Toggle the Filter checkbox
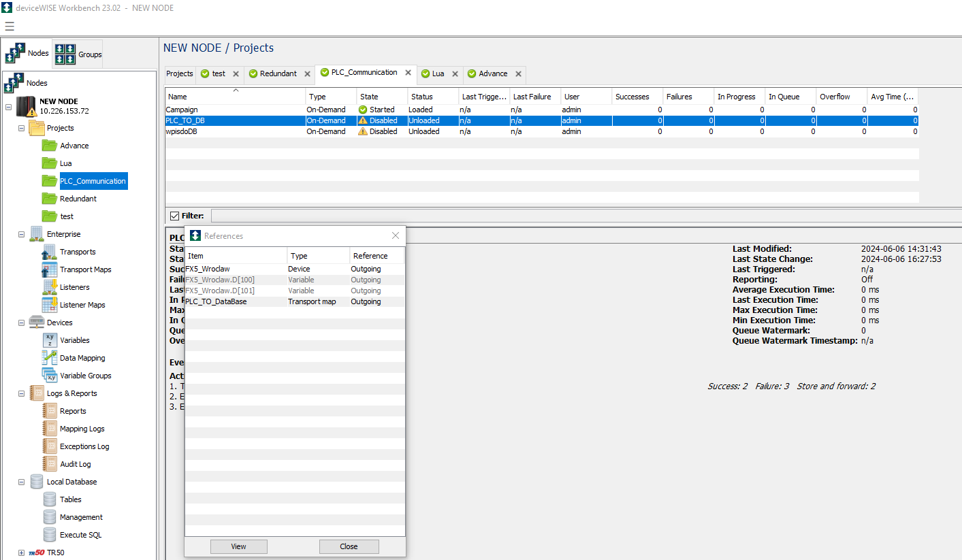 point(174,216)
